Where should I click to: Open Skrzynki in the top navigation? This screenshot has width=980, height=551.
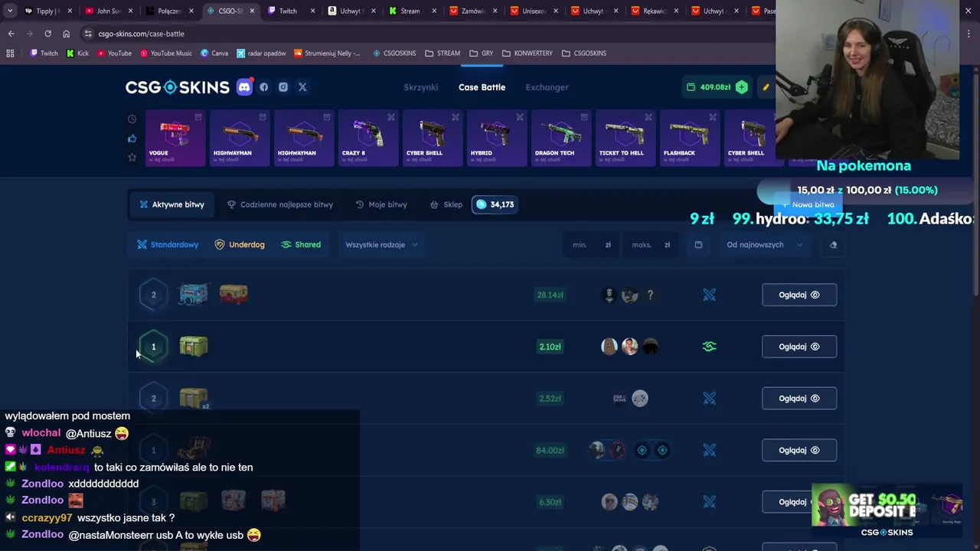coord(421,87)
